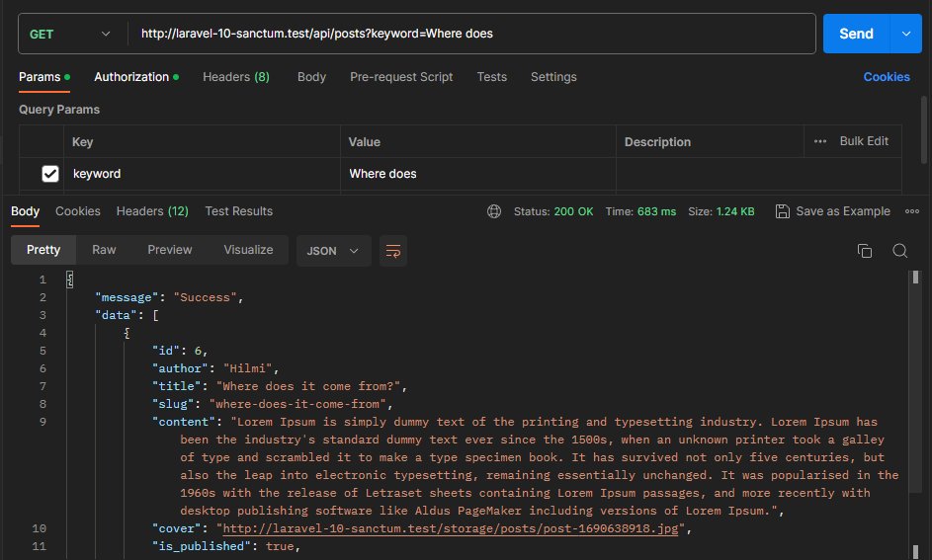The width and height of the screenshot is (932, 560).
Task: Click the empty description cell of keyword row
Action: pyautogui.click(x=758, y=174)
